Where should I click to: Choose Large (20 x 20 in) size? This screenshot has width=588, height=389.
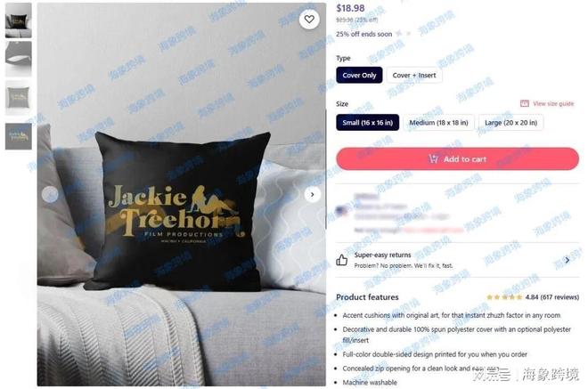(x=510, y=123)
